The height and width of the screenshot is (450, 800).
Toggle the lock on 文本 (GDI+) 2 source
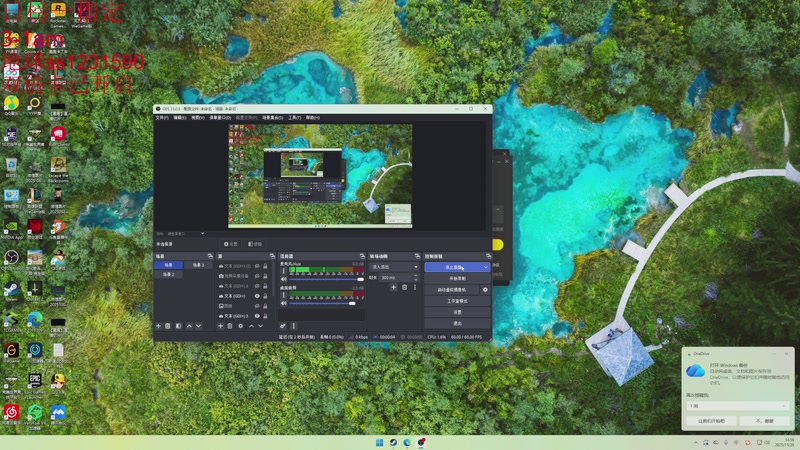(x=265, y=266)
